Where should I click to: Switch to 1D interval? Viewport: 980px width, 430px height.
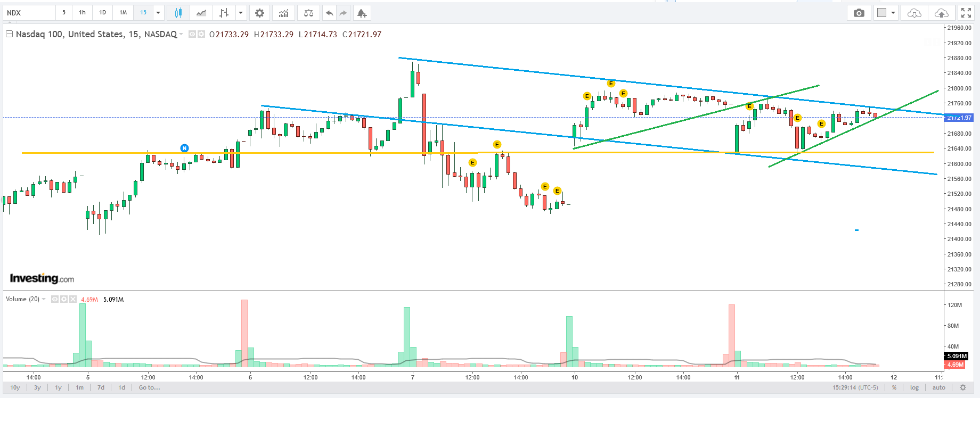(102, 13)
